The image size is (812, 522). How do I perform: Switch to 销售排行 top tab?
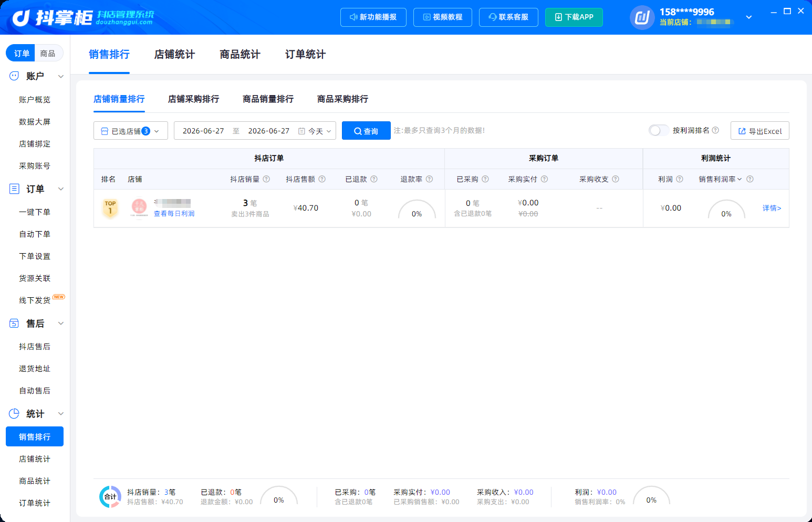(x=109, y=54)
